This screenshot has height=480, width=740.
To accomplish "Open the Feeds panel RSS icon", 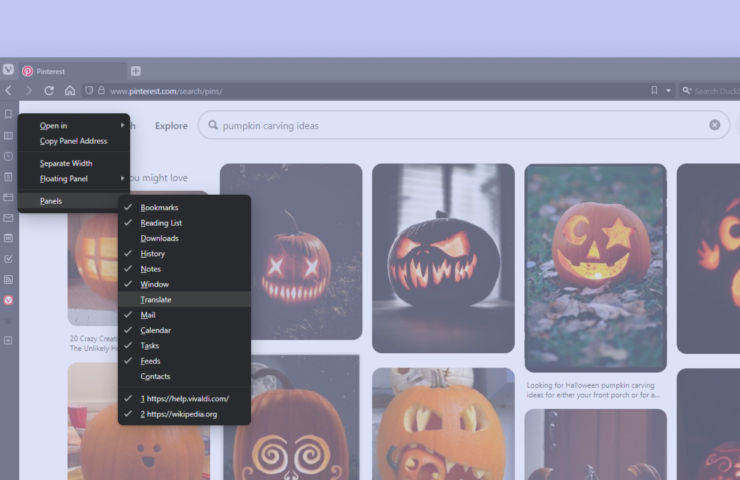I will [x=8, y=279].
